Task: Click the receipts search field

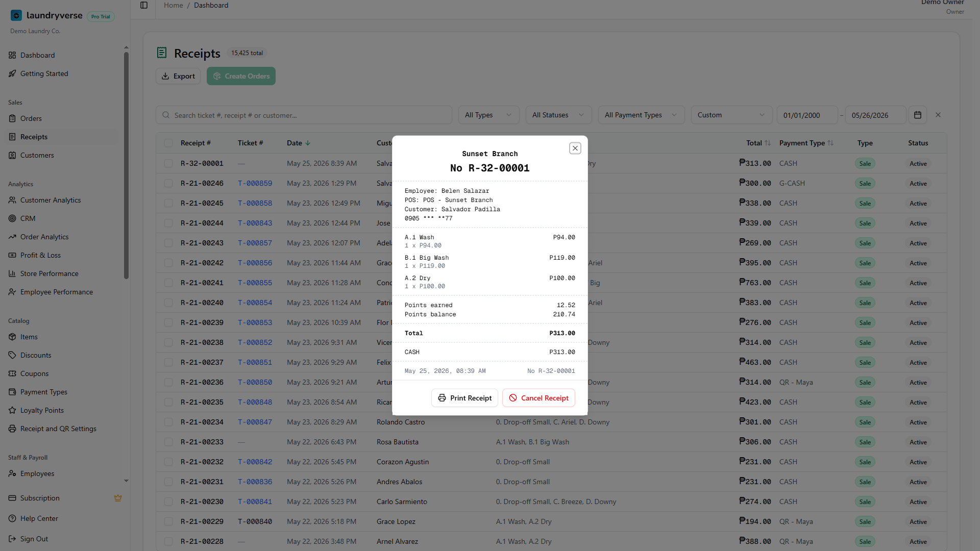Action: point(304,115)
